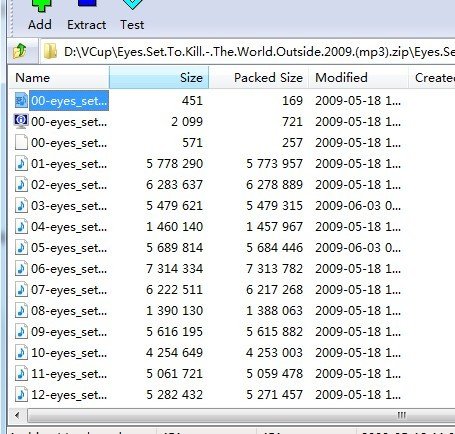Click the horizontal scrollbar thumb
The width and height of the screenshot is (455, 434).
pos(241,415)
